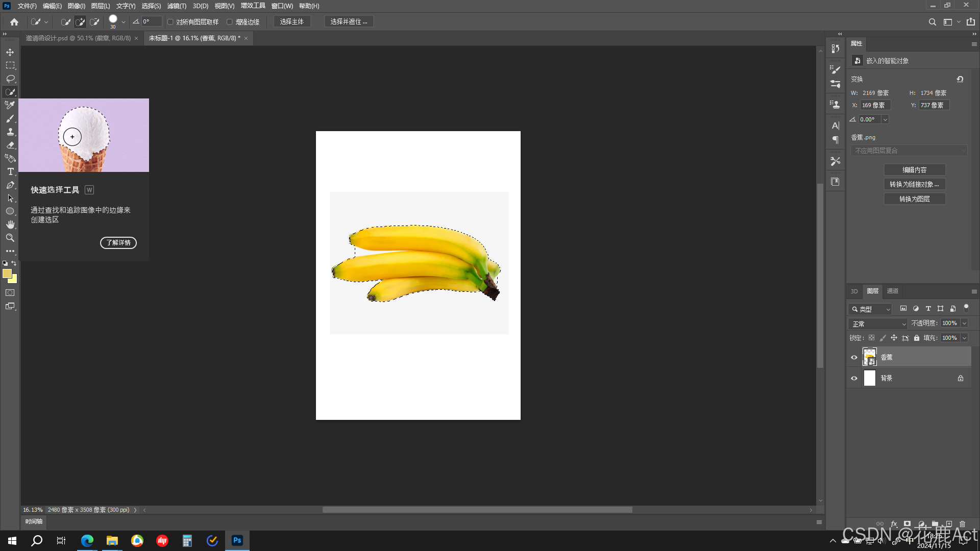Select the Zoom tool in toolbar
Screen dimensions: 980x551
point(10,238)
